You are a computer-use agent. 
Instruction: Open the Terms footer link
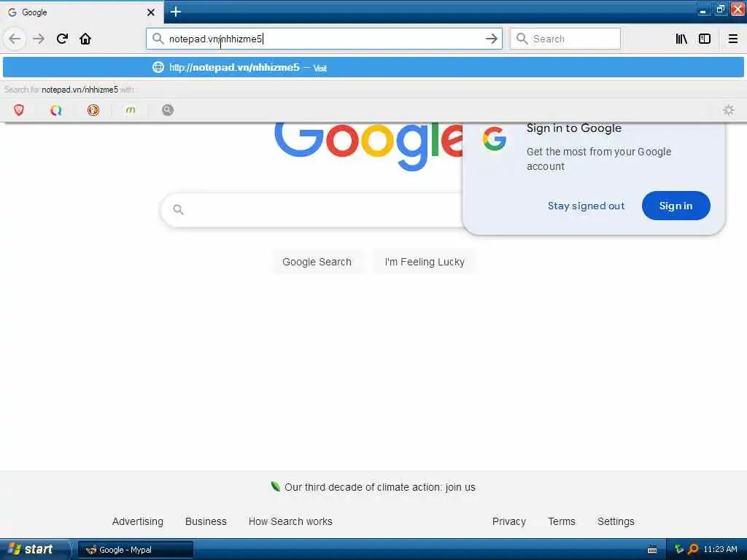pos(562,521)
